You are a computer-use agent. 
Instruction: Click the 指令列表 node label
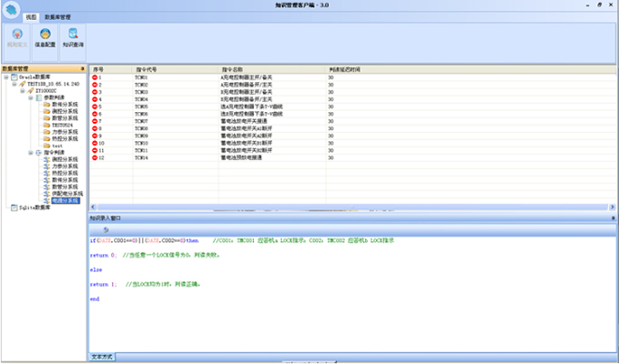coord(54,152)
